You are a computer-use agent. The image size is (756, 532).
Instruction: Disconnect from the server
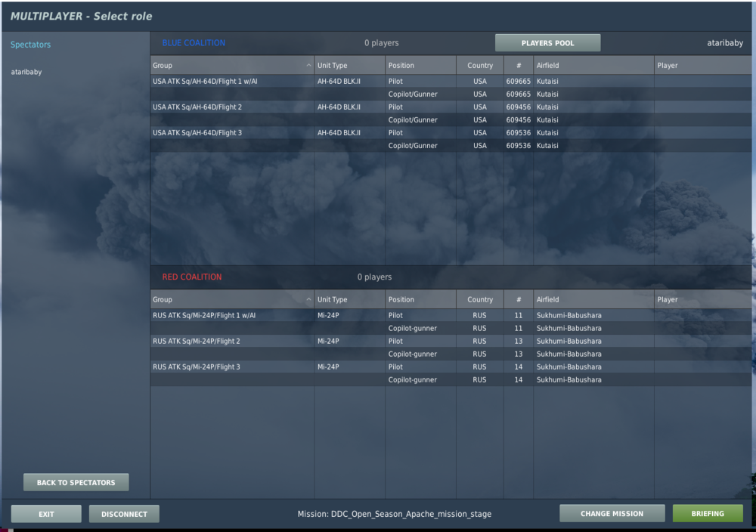click(x=124, y=514)
